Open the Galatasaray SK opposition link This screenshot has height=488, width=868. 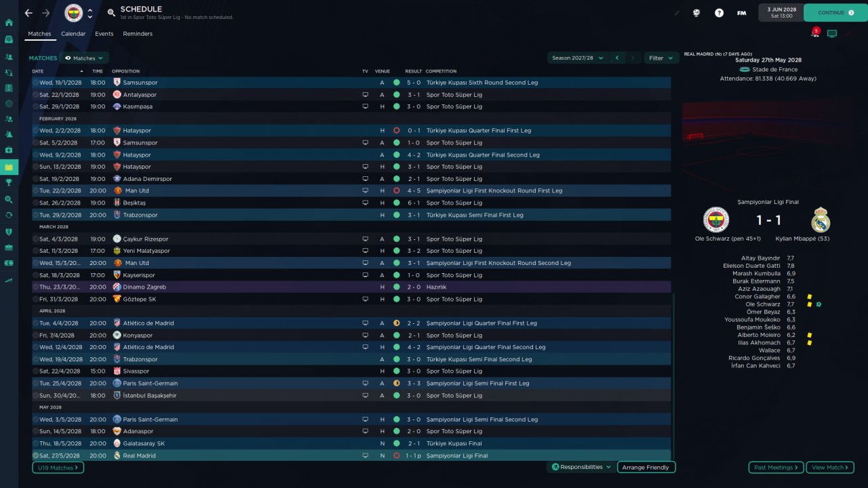(x=144, y=443)
